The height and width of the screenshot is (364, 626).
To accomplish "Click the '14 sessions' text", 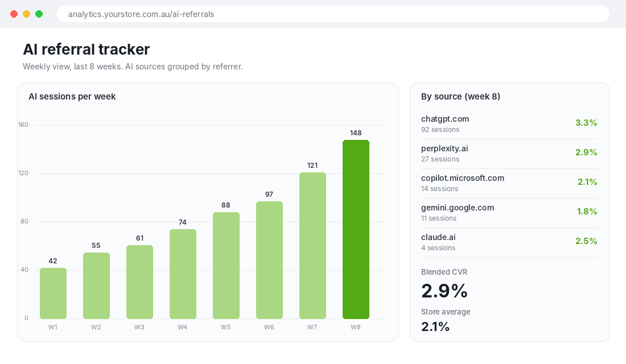I will [x=439, y=189].
